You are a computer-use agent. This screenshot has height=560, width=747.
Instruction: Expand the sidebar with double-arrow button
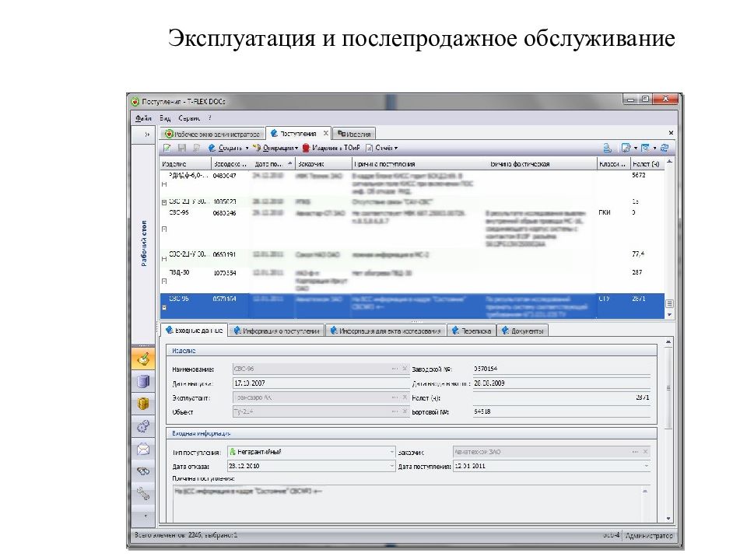coord(147,135)
